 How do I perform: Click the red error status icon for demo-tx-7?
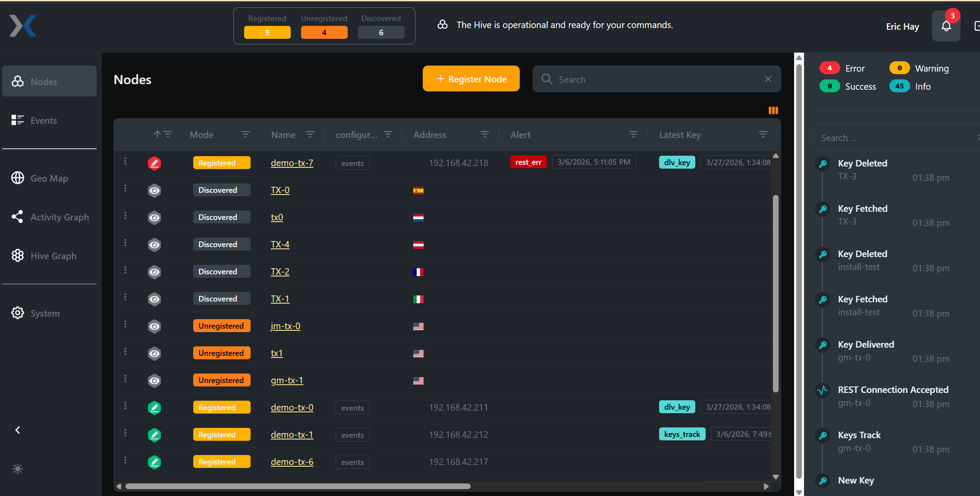click(154, 163)
